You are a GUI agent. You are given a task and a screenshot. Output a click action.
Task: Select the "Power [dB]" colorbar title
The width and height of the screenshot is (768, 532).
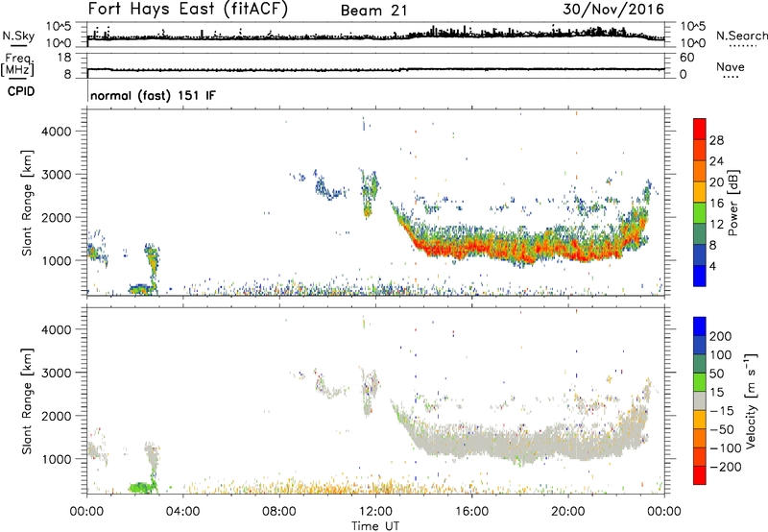pyautogui.click(x=733, y=203)
